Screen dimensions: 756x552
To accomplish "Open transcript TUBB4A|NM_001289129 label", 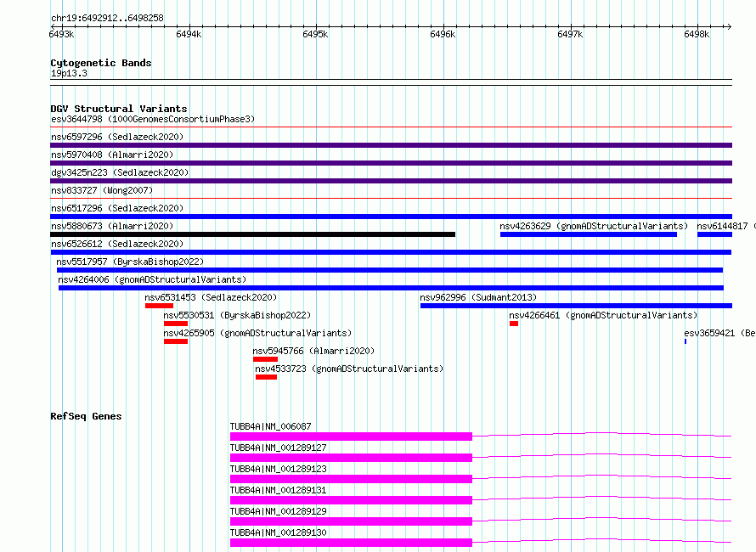I will click(x=279, y=511).
